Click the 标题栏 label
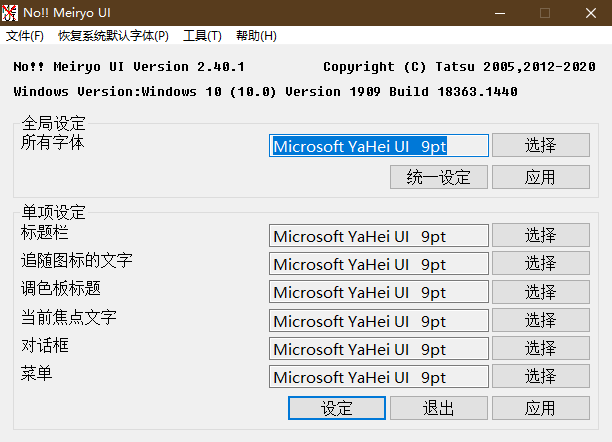612x442 pixels. coord(44,232)
